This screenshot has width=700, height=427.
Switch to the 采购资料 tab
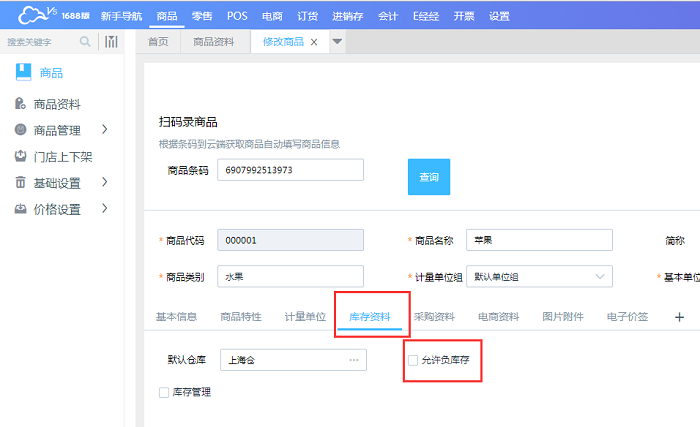point(433,317)
